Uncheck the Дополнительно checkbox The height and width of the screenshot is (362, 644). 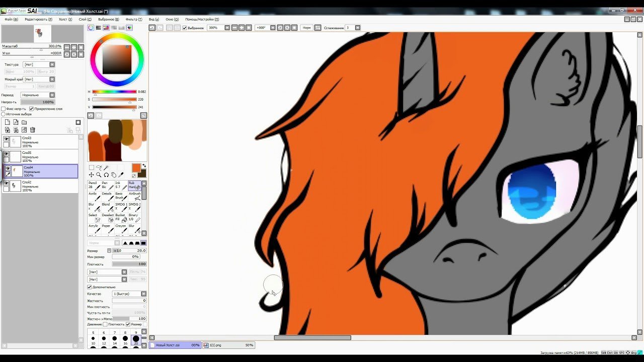[90, 287]
